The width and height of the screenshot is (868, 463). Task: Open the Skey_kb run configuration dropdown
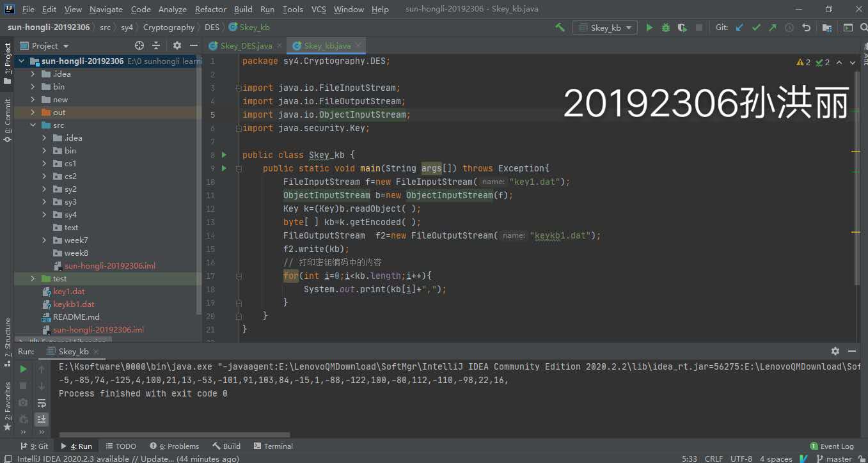(x=605, y=27)
